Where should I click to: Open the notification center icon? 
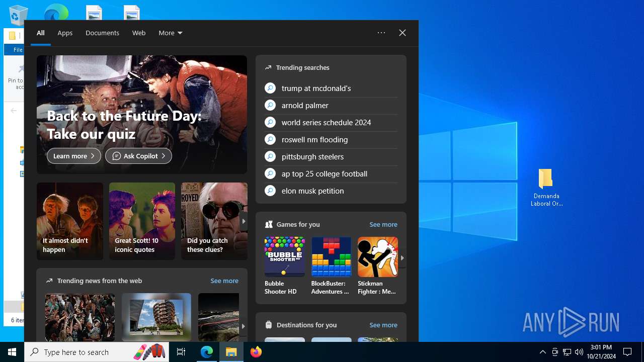pyautogui.click(x=627, y=352)
